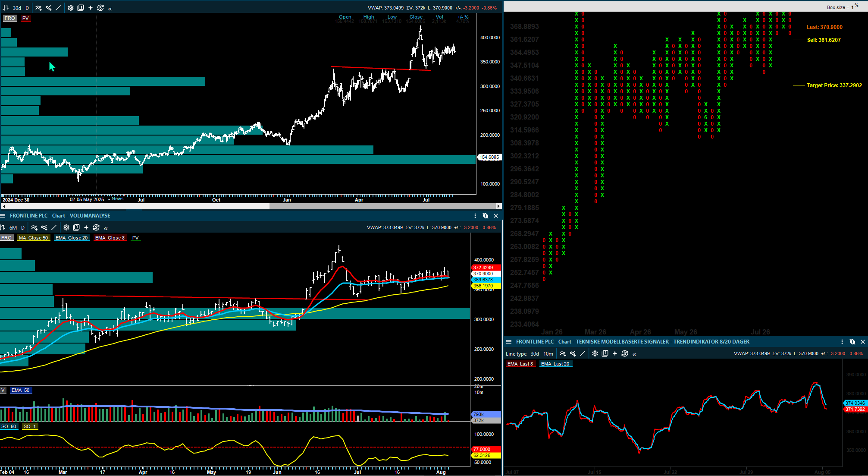The width and height of the screenshot is (868, 476).
Task: Toggle the EMA Close 8 indicator label
Action: point(110,238)
